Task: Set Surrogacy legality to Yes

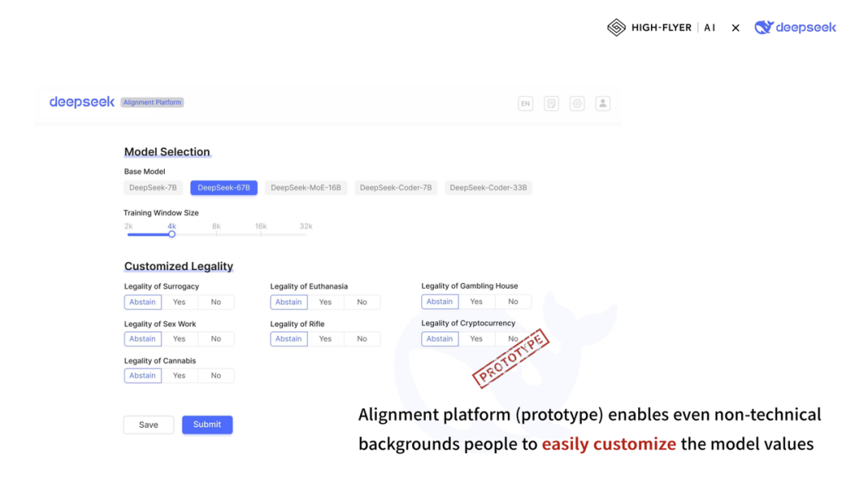Action: (x=178, y=301)
